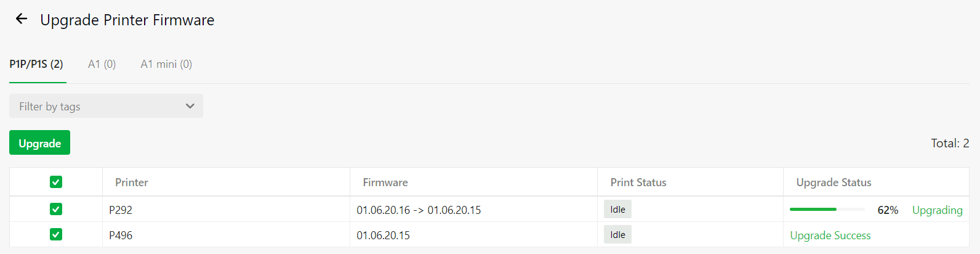Screen dimensions: 980x254
Task: Click the Idle badge for P292
Action: [617, 209]
